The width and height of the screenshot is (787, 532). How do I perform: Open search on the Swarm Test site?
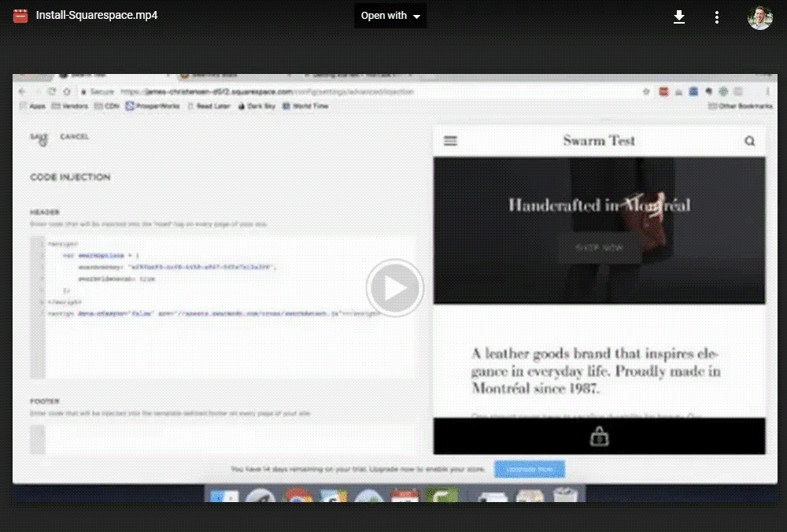click(749, 140)
